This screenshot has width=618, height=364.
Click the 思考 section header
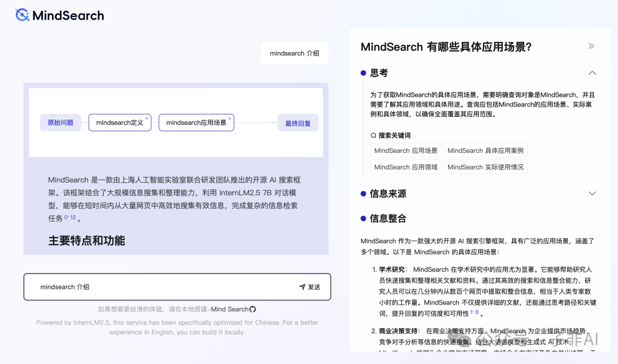[x=379, y=73]
